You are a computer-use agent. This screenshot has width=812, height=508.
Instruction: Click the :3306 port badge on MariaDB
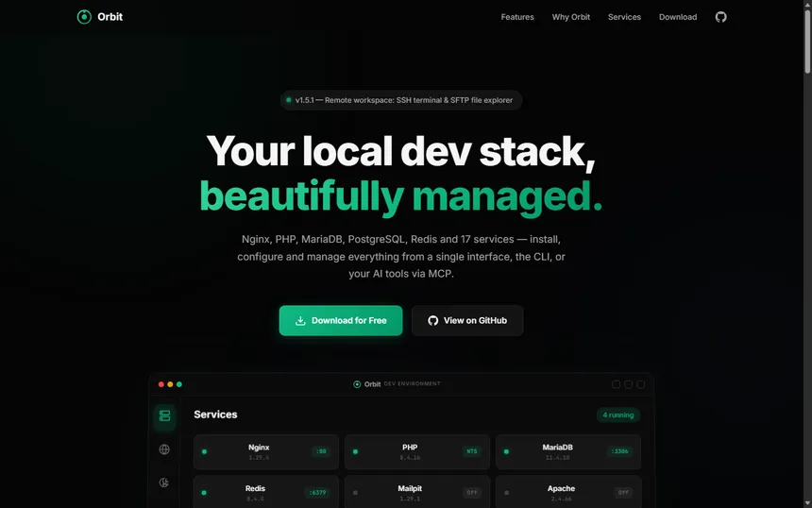coord(619,451)
